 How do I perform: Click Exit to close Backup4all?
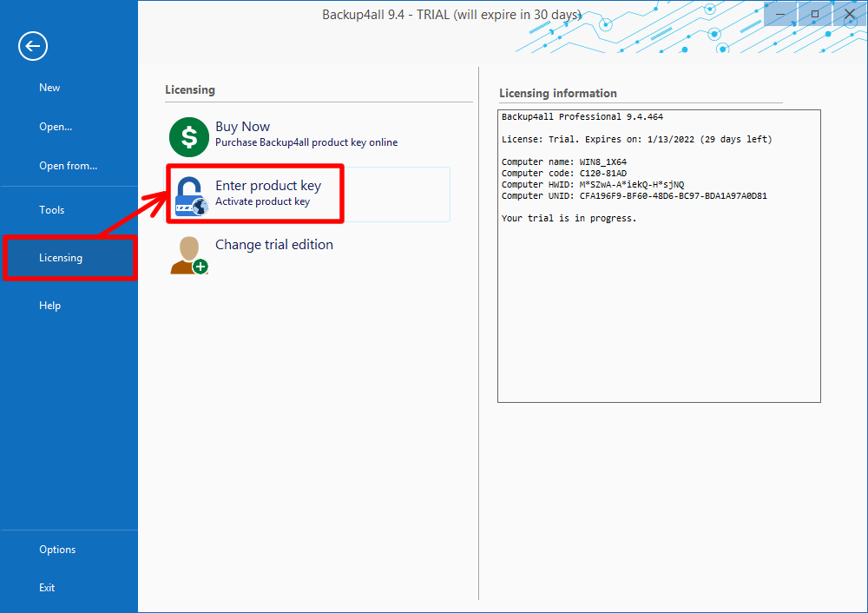coord(46,587)
